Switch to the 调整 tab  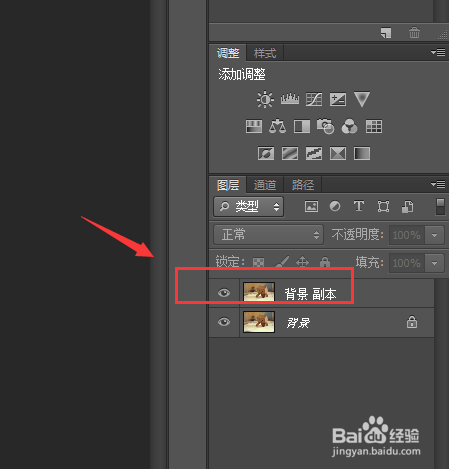pos(228,53)
